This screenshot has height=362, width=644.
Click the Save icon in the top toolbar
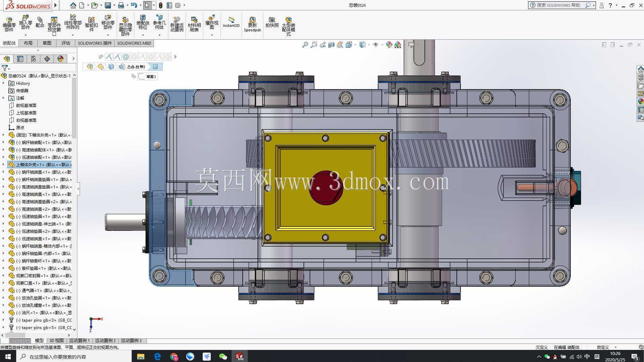click(108, 5)
